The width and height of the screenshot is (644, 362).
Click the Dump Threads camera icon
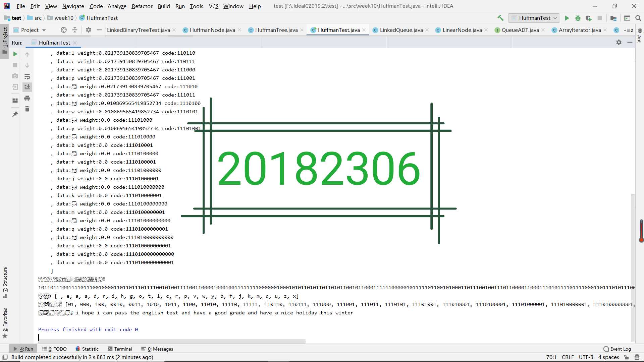[x=15, y=76]
